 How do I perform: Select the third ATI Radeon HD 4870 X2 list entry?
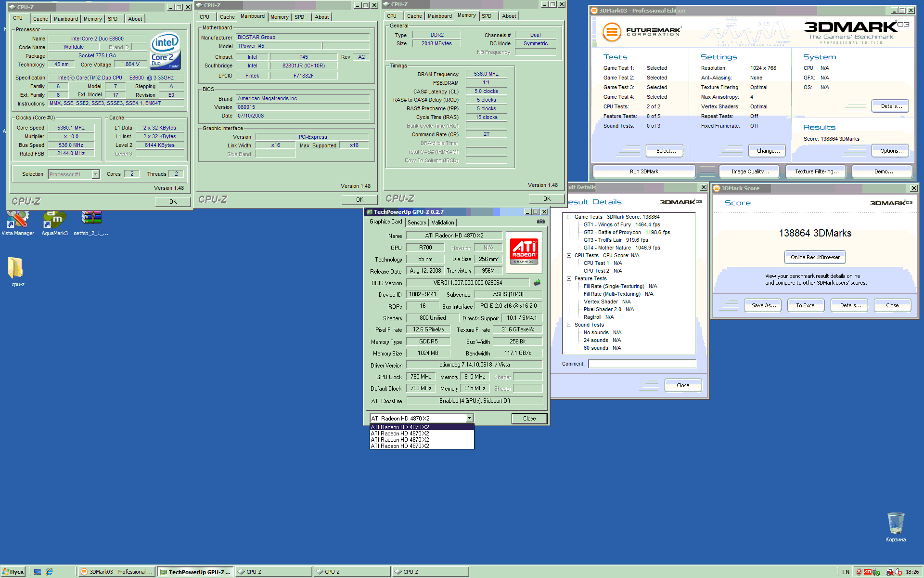(422, 440)
